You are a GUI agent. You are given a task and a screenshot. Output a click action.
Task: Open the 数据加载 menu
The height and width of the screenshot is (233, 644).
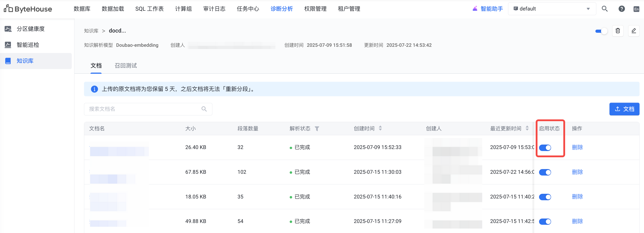click(113, 9)
